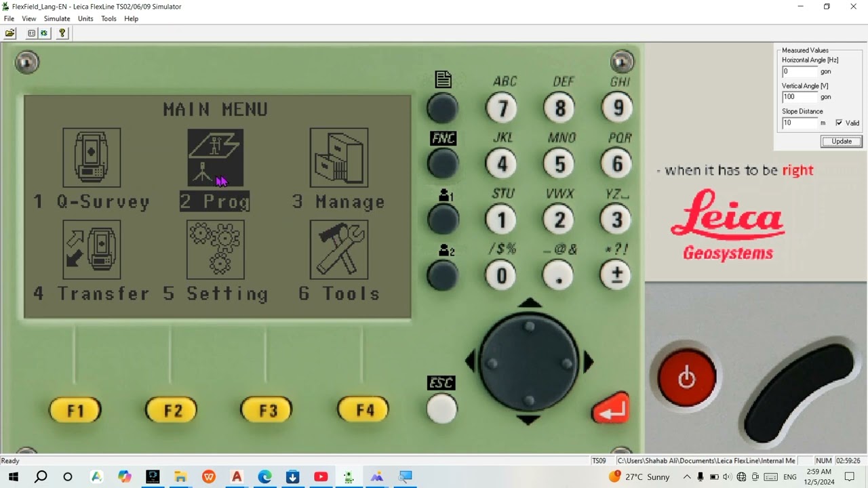Open taskbar search magnifier
868x488 pixels.
click(x=41, y=476)
